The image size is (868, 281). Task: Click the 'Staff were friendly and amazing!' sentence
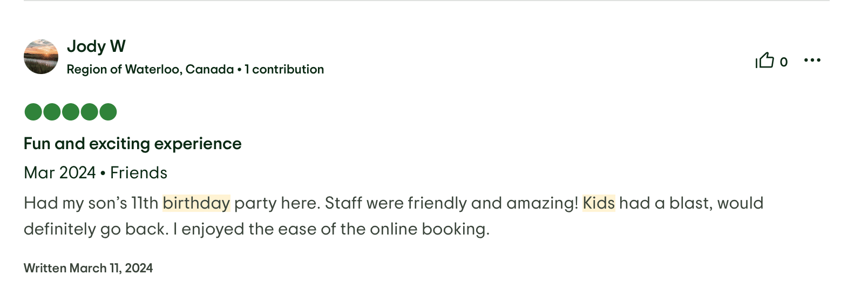point(451,203)
